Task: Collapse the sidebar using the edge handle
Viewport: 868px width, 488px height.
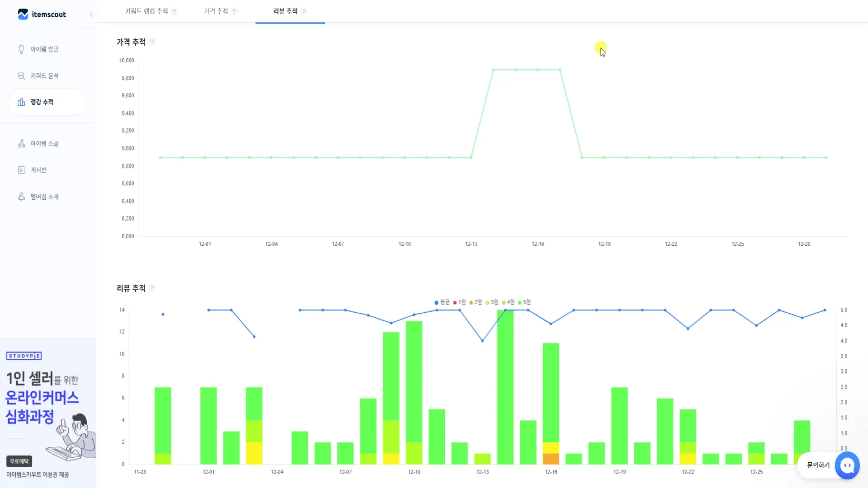Action: 91,14
